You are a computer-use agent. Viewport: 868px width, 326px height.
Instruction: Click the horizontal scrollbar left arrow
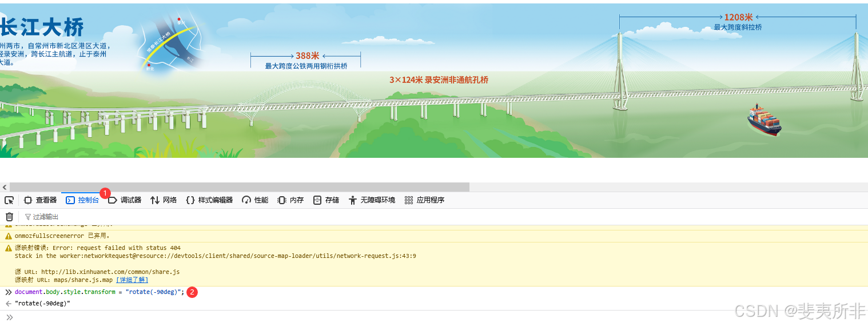pos(5,187)
